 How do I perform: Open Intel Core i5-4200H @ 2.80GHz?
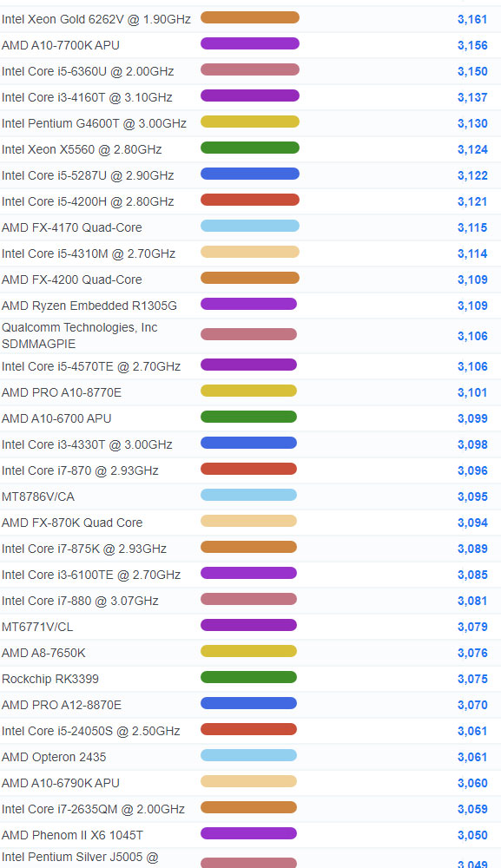88,201
